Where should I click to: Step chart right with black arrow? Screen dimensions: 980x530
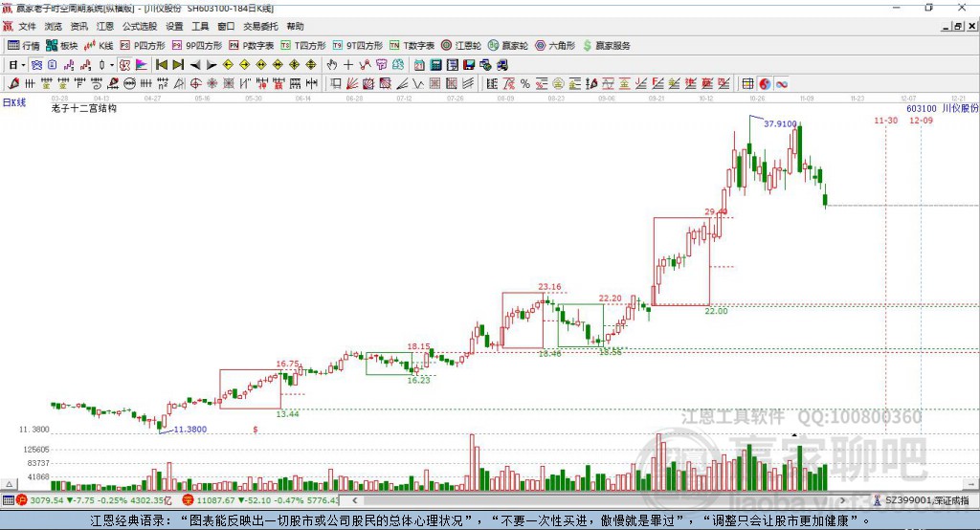pos(212,65)
